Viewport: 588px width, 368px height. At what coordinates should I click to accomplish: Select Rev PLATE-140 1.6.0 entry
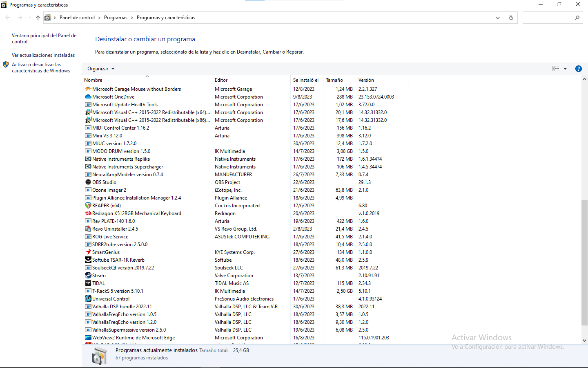click(x=246, y=221)
